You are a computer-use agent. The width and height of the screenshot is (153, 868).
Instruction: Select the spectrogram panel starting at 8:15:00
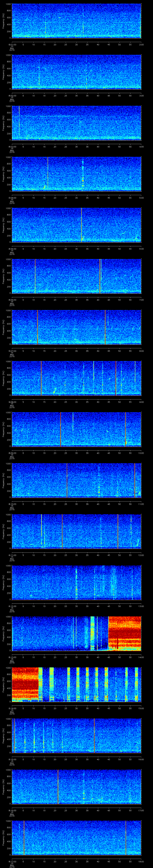pyautogui.click(x=76, y=735)
